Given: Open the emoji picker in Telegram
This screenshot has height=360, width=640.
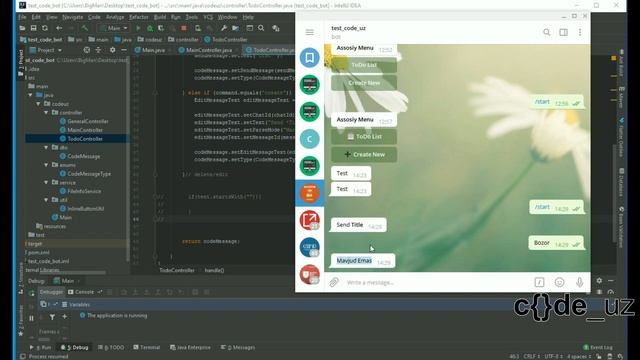Looking at the screenshot, I should [x=560, y=282].
